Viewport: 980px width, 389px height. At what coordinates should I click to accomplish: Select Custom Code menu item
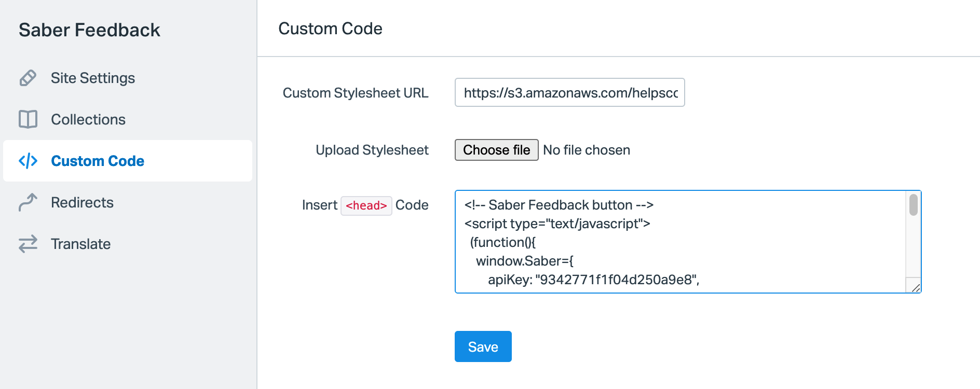[x=98, y=161]
